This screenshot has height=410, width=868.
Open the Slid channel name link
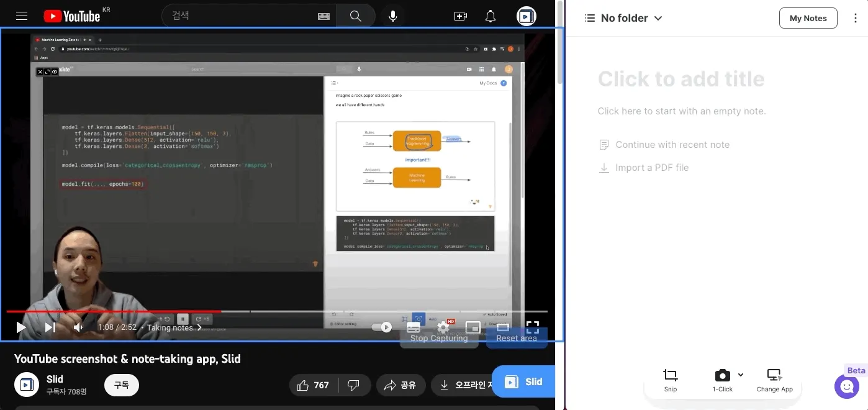[x=55, y=379]
